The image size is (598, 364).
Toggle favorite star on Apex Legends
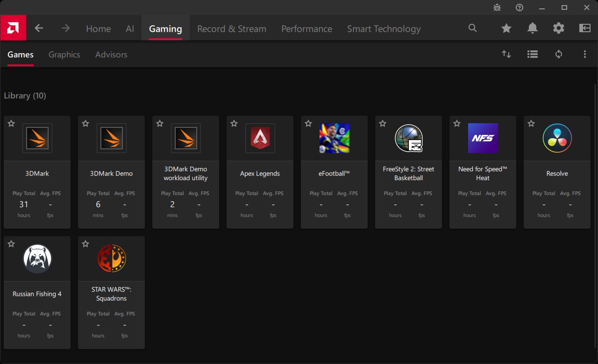pos(234,124)
